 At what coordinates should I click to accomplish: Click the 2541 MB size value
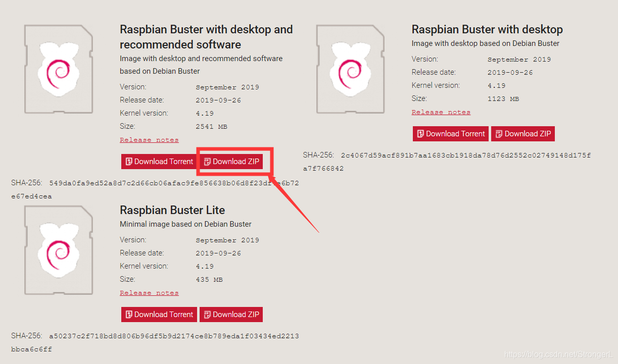(x=211, y=127)
